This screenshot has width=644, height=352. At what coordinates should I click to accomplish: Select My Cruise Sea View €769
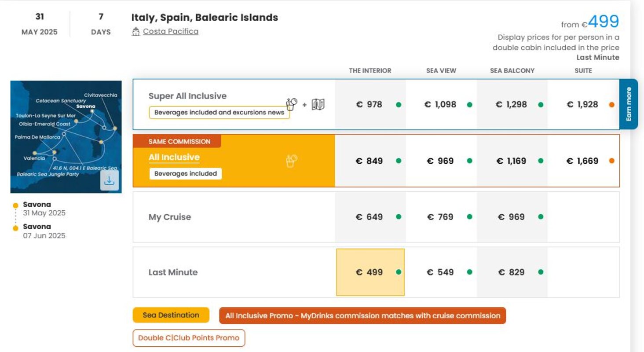441,217
